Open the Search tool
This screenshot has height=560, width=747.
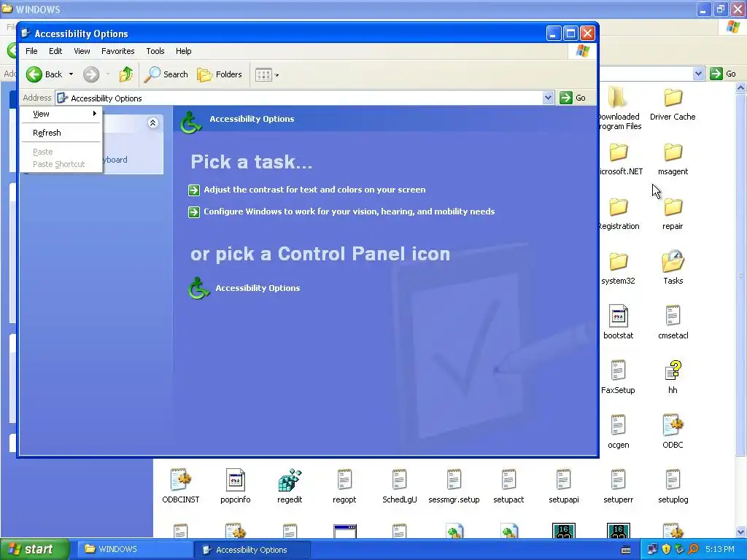pos(166,74)
